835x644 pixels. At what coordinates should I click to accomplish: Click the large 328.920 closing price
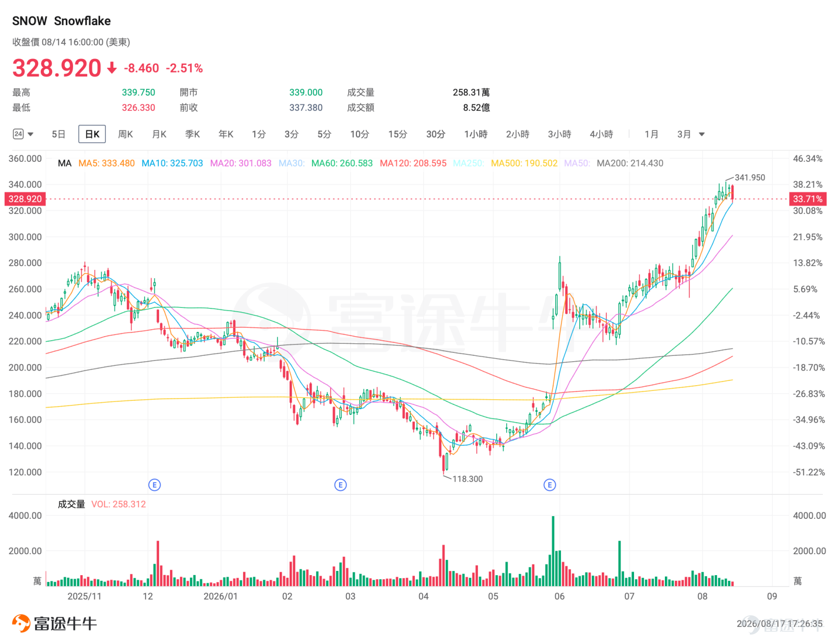[x=57, y=68]
